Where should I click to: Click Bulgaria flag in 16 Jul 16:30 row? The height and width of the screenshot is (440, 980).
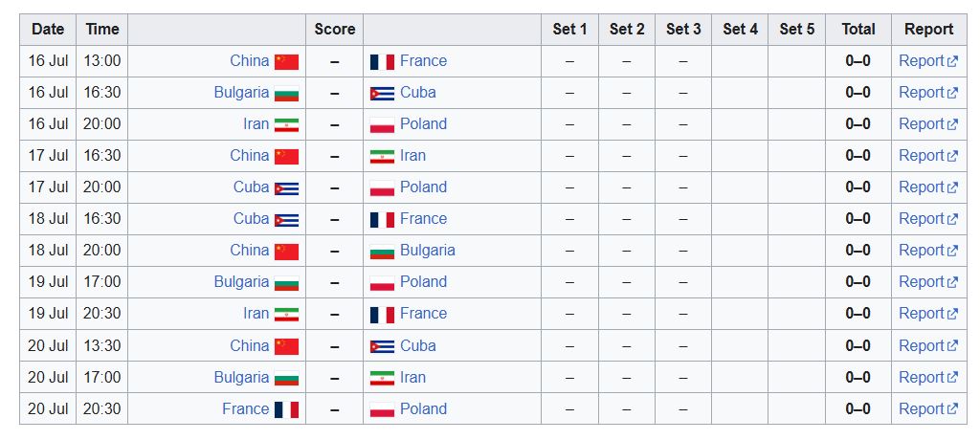[x=286, y=94]
